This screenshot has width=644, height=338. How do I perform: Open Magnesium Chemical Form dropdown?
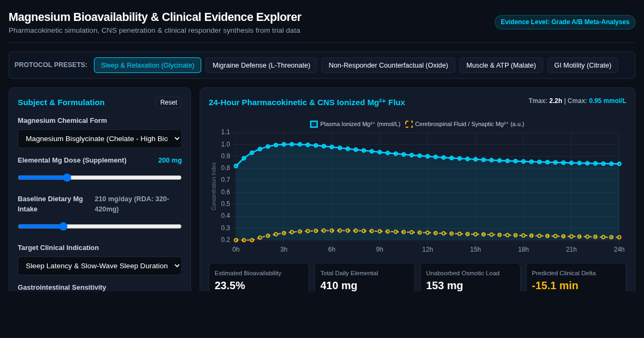(x=100, y=138)
